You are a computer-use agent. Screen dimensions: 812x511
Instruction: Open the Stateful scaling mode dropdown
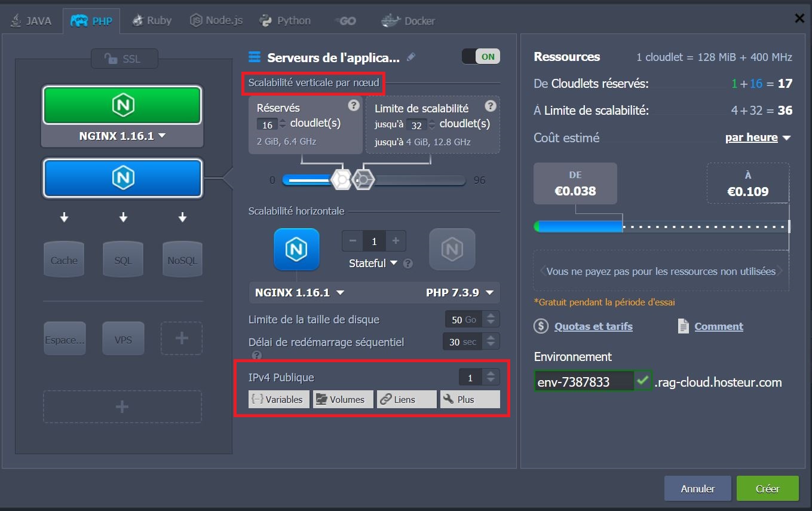(x=373, y=263)
